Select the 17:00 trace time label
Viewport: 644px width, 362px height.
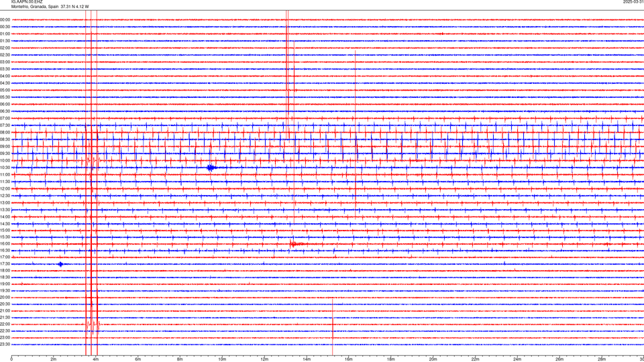[x=5, y=257]
